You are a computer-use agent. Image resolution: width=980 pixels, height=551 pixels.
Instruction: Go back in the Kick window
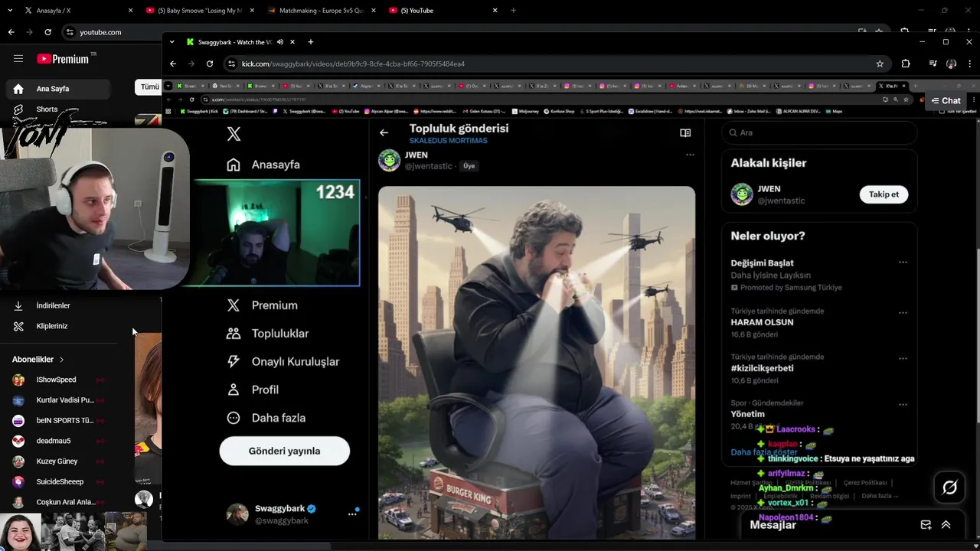click(173, 64)
